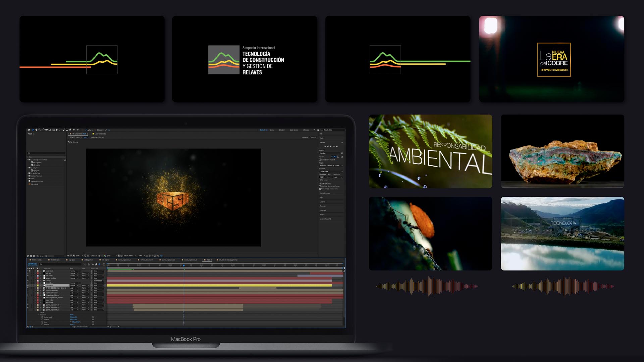Expand the Effects & Presets panel

325,193
